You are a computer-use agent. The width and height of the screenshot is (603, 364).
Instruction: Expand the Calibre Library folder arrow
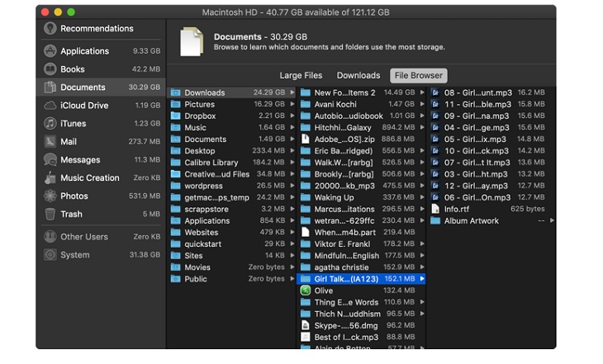(x=292, y=163)
